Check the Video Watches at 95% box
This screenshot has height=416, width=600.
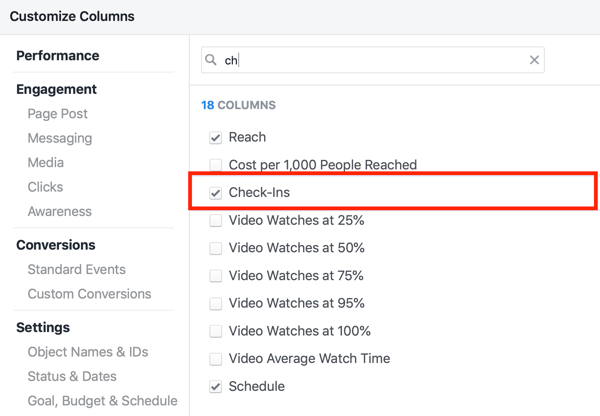[215, 304]
